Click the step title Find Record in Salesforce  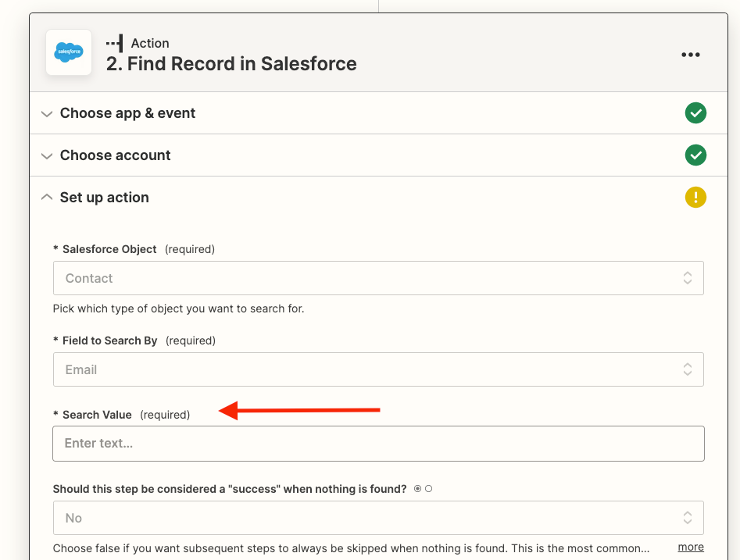[231, 64]
